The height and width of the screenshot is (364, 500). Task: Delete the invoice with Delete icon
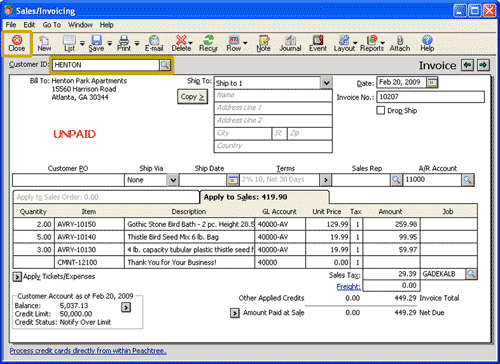click(x=181, y=44)
